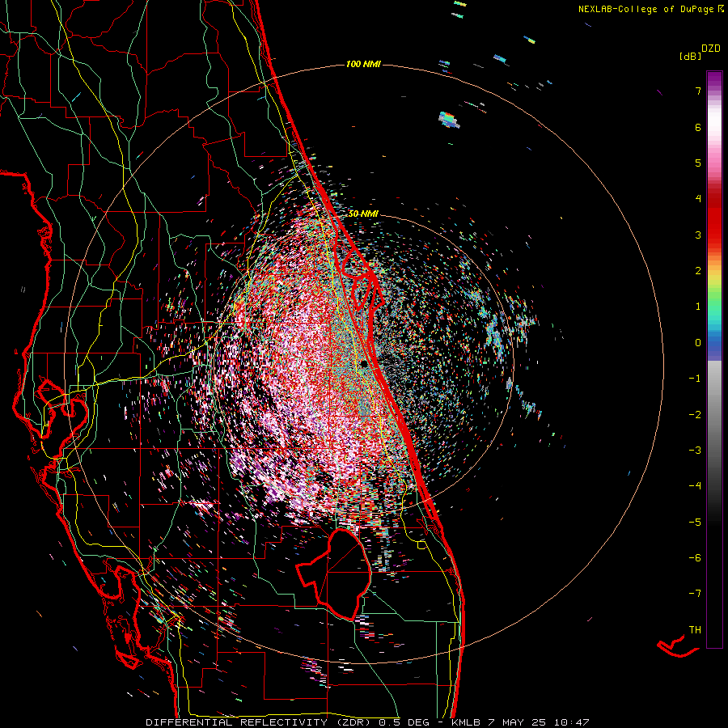
Task: Click the positive 3 value on the scale
Action: 698,235
